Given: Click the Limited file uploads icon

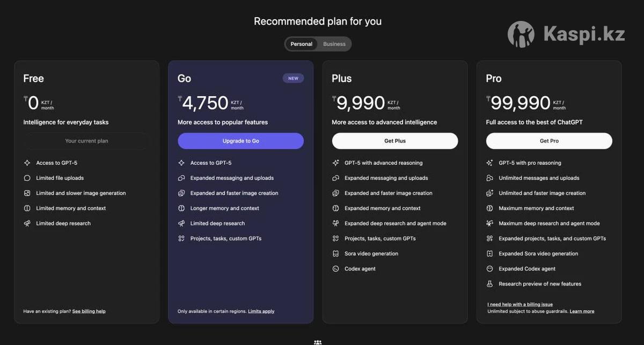Looking at the screenshot, I should 27,178.
